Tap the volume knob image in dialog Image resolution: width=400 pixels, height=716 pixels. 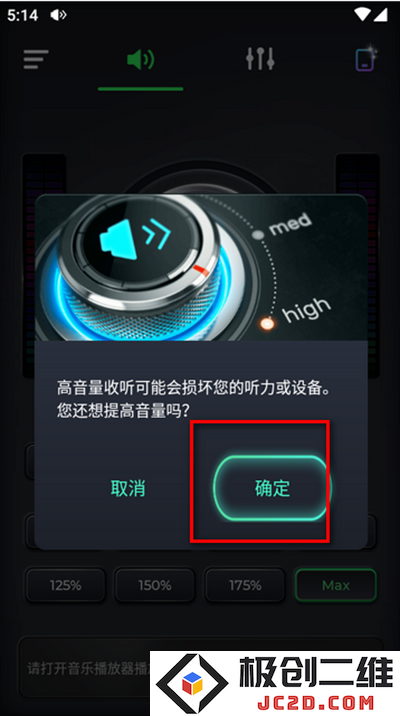[201, 268]
